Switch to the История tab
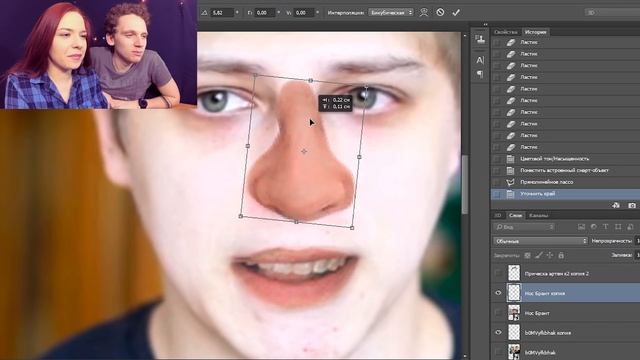 pyautogui.click(x=536, y=32)
